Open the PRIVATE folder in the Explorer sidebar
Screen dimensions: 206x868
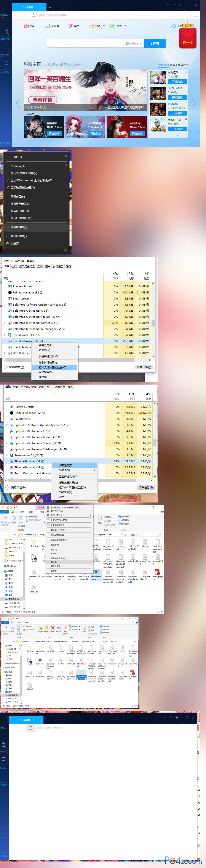[x=12, y=552]
